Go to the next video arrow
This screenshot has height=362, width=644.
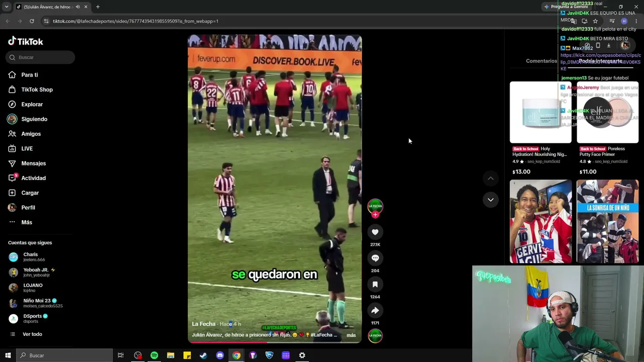(491, 200)
